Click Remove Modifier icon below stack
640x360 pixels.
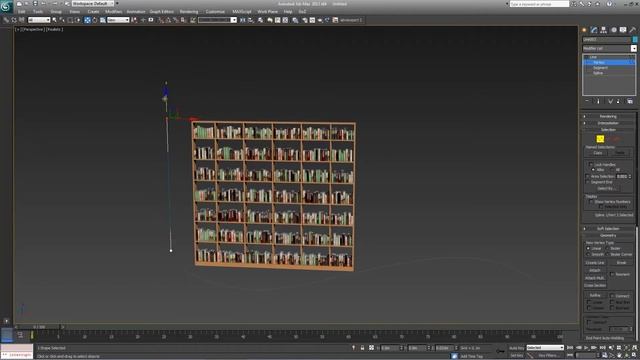618,101
